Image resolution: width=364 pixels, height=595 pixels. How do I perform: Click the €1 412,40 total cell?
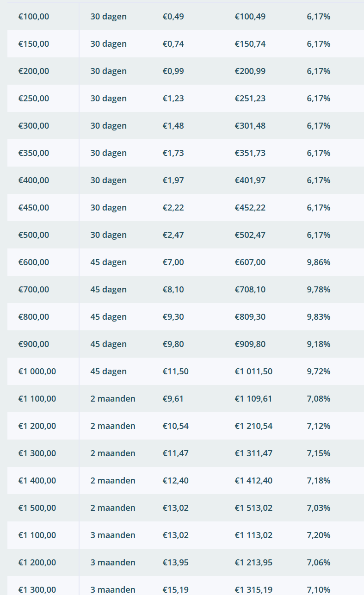(253, 481)
